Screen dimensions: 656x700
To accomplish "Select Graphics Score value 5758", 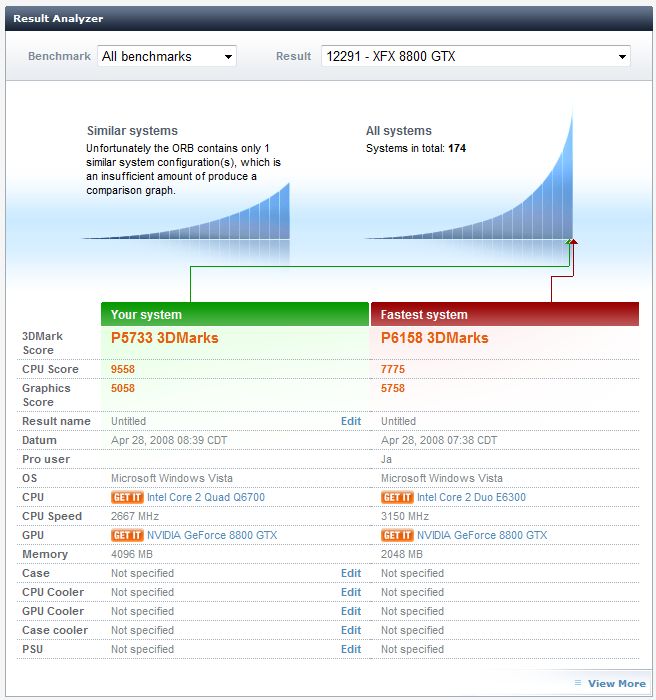I will [x=393, y=388].
